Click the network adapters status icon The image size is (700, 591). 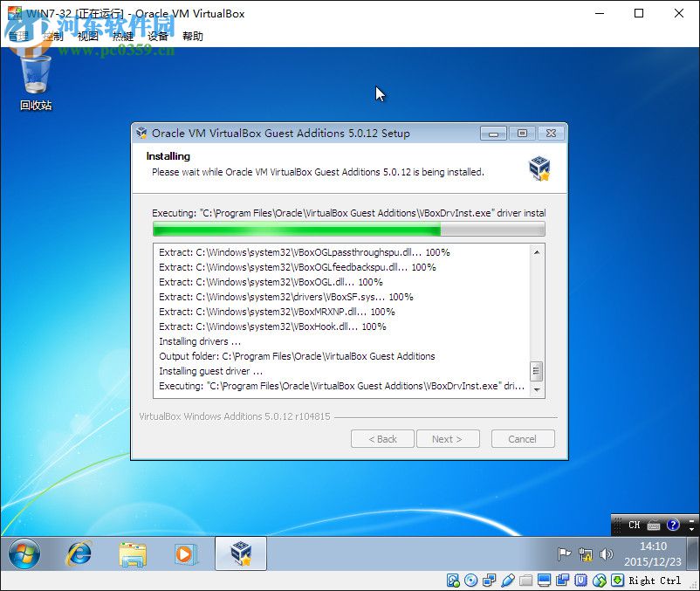point(488,581)
